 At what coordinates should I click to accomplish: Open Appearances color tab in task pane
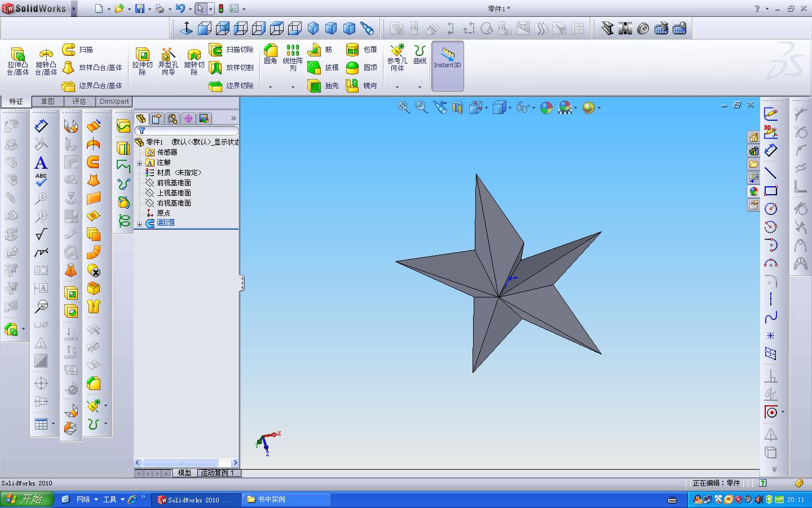[753, 191]
